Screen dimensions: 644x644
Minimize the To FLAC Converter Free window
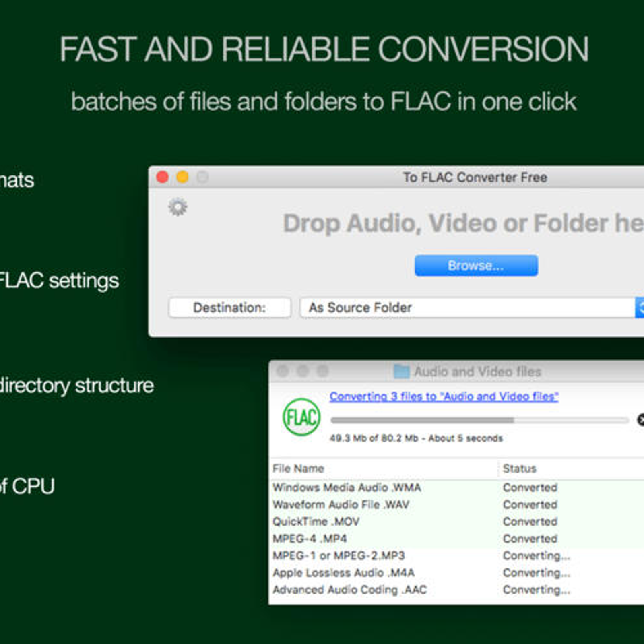[183, 177]
